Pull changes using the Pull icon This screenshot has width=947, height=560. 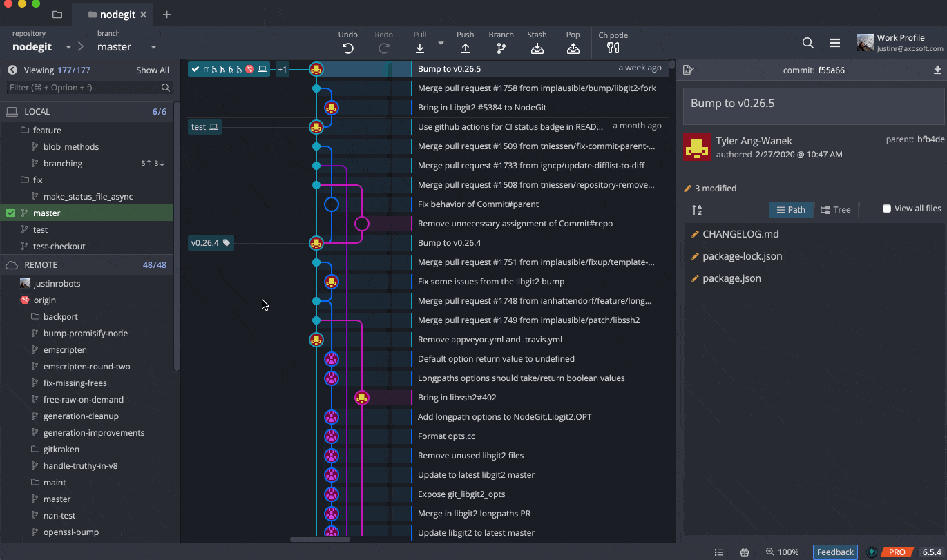pos(420,48)
